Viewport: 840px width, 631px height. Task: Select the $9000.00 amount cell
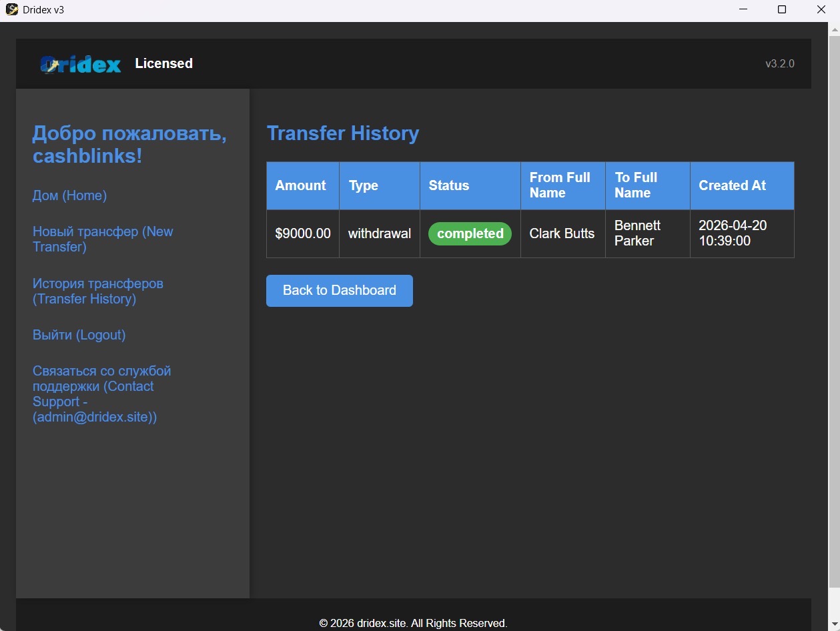pyautogui.click(x=302, y=233)
